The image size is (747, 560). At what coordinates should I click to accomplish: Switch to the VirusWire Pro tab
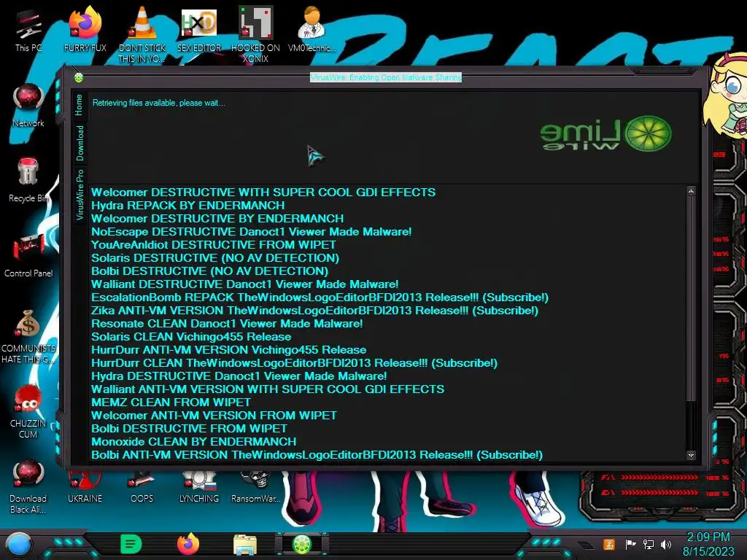click(79, 195)
